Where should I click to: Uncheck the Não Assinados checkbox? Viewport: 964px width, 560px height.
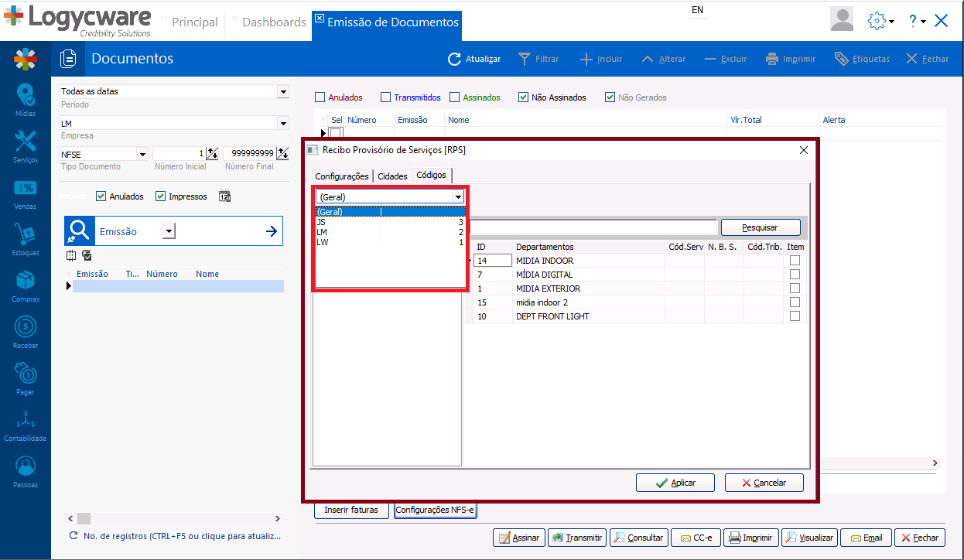524,97
